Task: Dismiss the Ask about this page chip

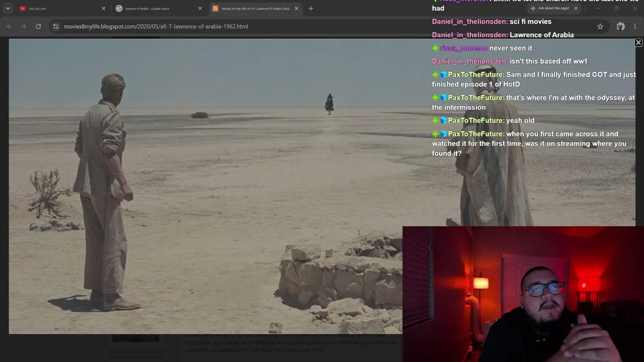Action: pyautogui.click(x=576, y=9)
